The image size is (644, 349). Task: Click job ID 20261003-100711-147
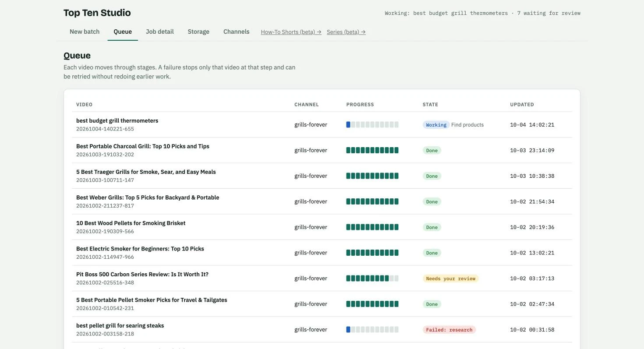(105, 180)
